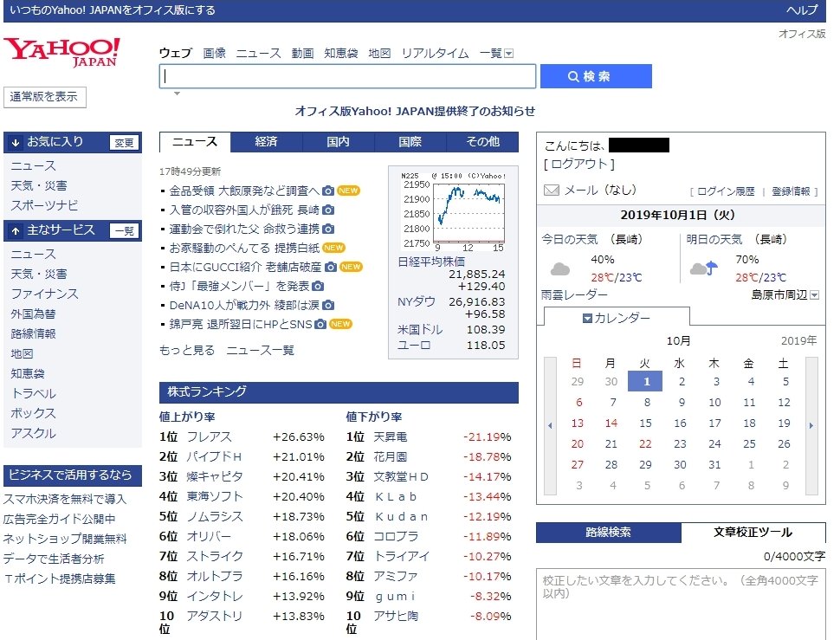Select the ニュース news tab
Image resolution: width=840 pixels, height=640 pixels.
195,142
